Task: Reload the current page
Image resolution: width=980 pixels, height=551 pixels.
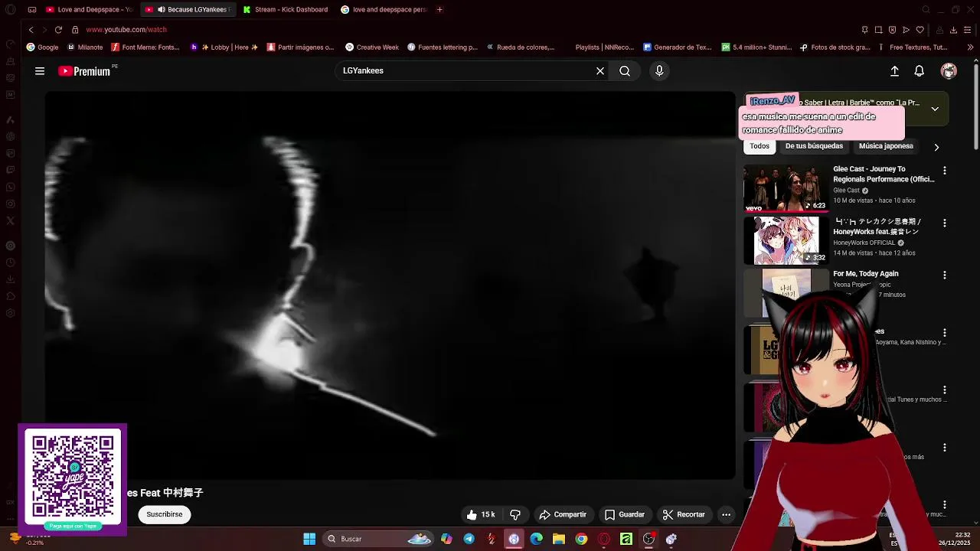Action: coord(58,30)
